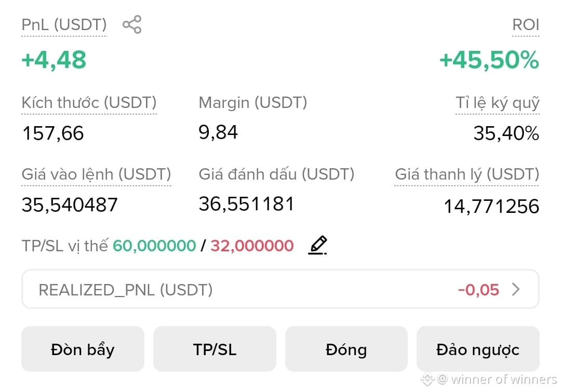The height and width of the screenshot is (392, 561).
Task: Open REALIZED_PNL details chevron arrow
Action: pos(516,289)
